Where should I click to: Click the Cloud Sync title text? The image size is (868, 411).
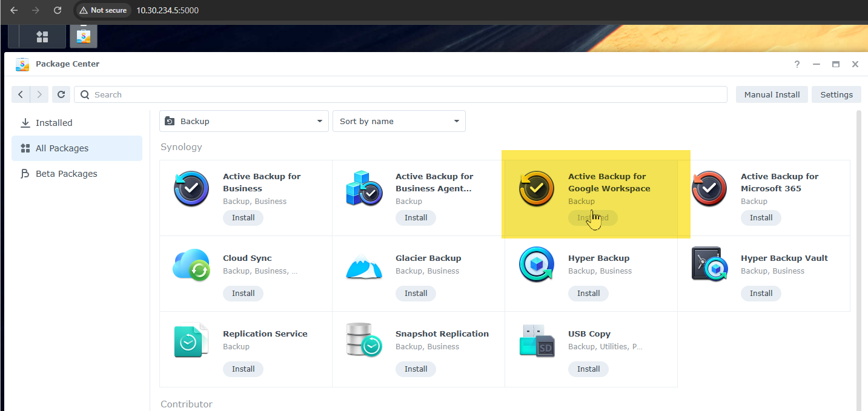[247, 258]
